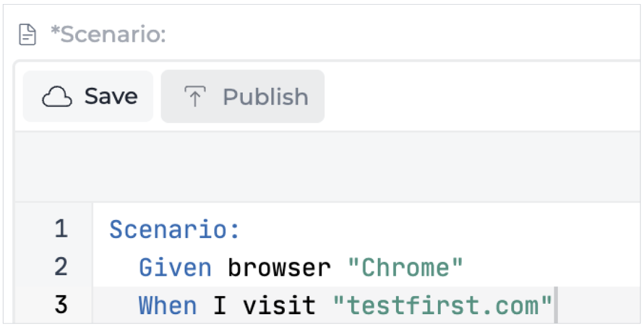Click the "testfirst.com" string value
The image size is (644, 327).
tap(443, 305)
